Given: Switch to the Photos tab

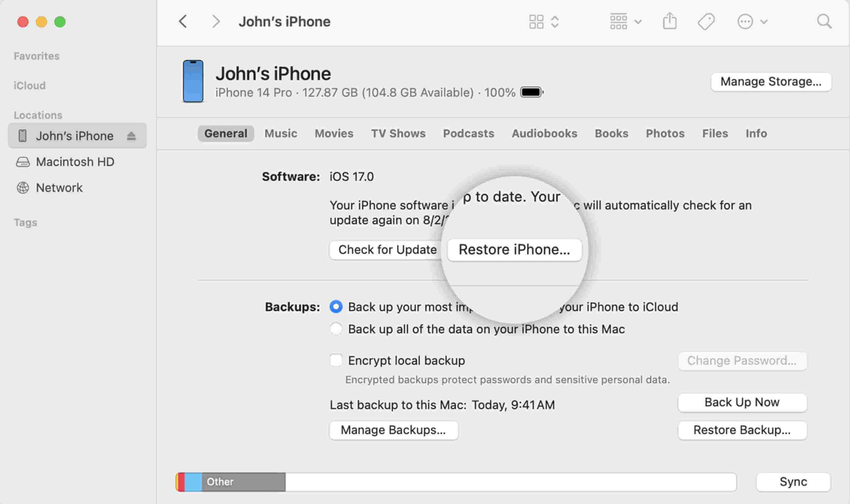Looking at the screenshot, I should click(665, 134).
